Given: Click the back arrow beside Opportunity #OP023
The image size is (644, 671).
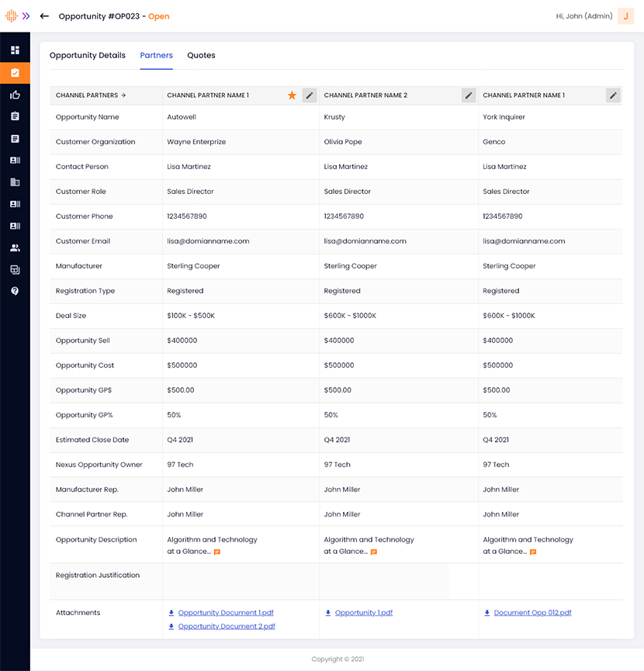Looking at the screenshot, I should [x=44, y=16].
